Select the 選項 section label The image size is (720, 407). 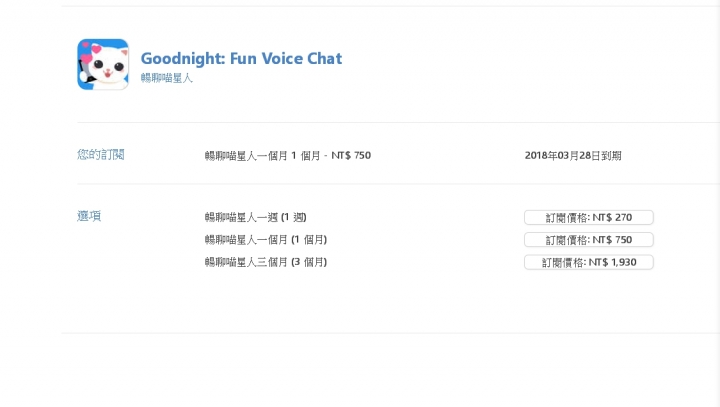coord(89,216)
